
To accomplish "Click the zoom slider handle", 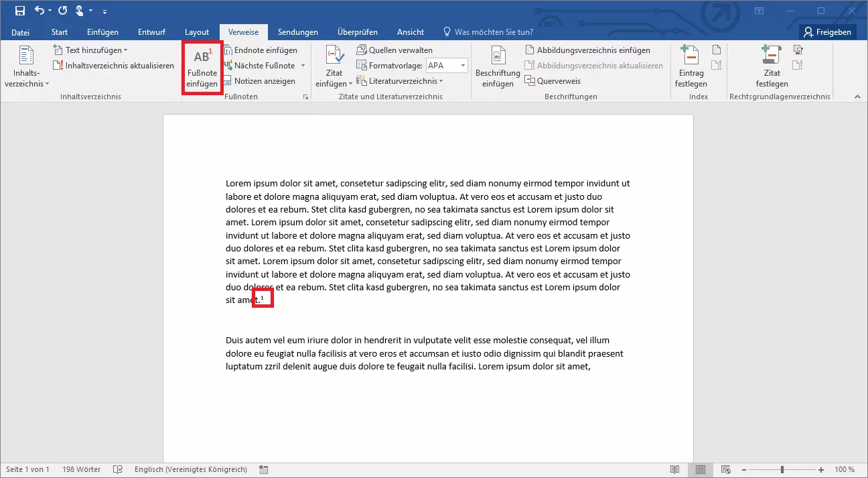I will [x=782, y=469].
